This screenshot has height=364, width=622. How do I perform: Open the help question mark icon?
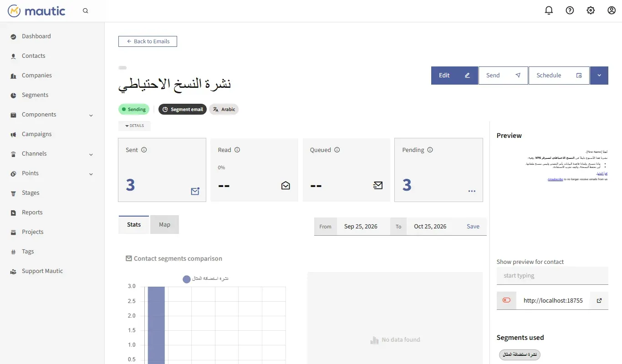pyautogui.click(x=570, y=10)
